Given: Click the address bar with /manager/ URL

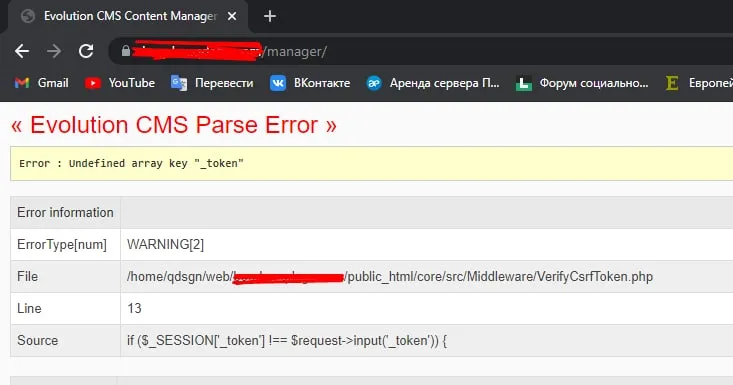Looking at the screenshot, I should (421, 51).
